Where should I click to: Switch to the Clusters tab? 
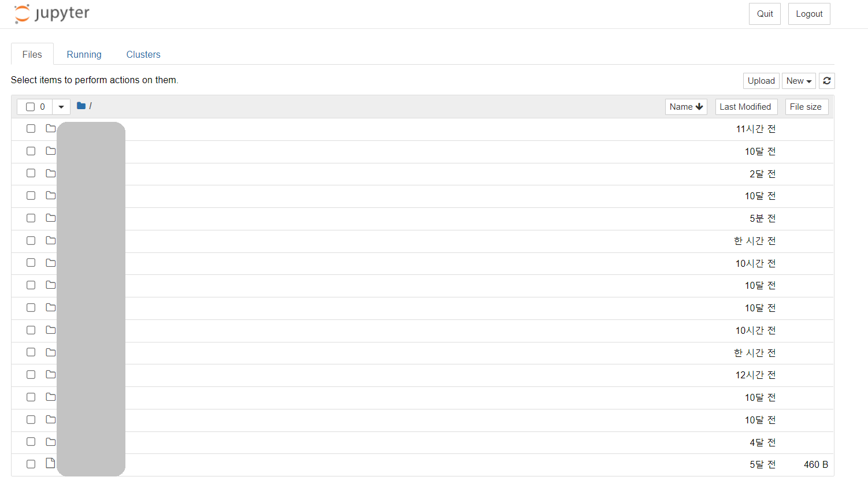pos(143,54)
